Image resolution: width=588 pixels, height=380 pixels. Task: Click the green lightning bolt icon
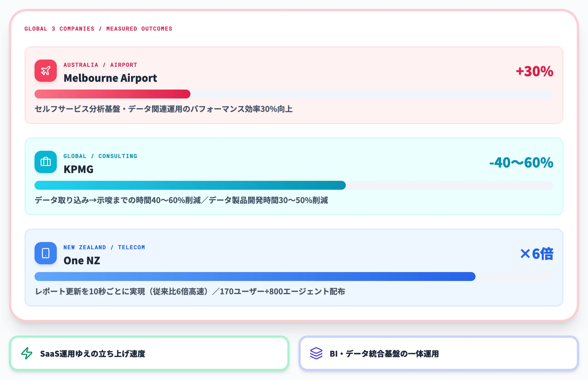coord(27,353)
